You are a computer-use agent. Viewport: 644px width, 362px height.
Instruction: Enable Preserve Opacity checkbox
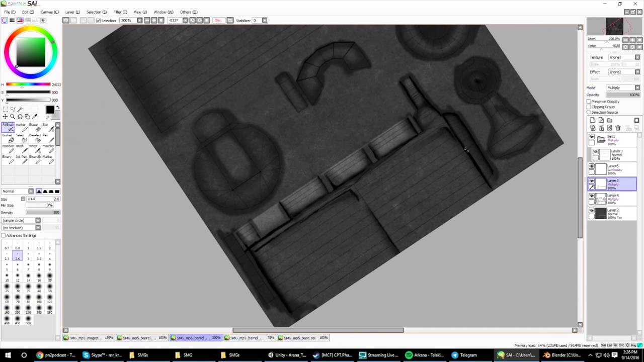click(x=589, y=102)
